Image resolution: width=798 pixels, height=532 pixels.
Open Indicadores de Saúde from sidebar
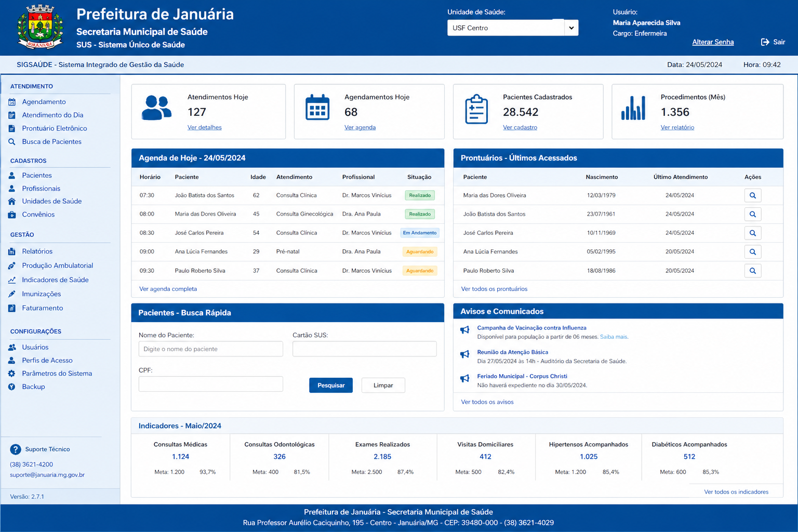point(55,280)
